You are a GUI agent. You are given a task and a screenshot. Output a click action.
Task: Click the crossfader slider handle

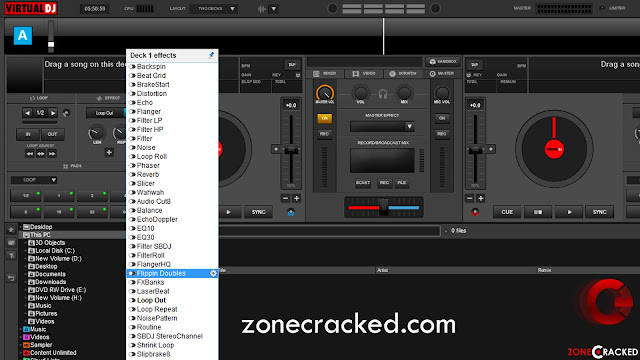[x=383, y=207]
